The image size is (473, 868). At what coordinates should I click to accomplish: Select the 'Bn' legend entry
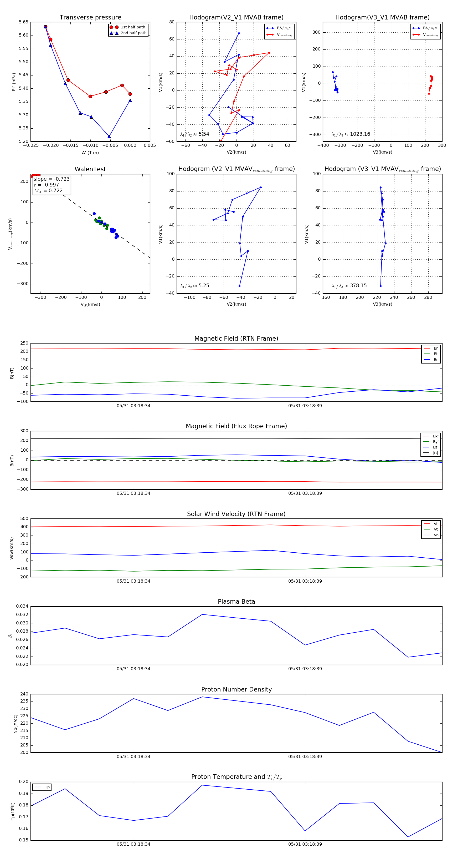431,360
